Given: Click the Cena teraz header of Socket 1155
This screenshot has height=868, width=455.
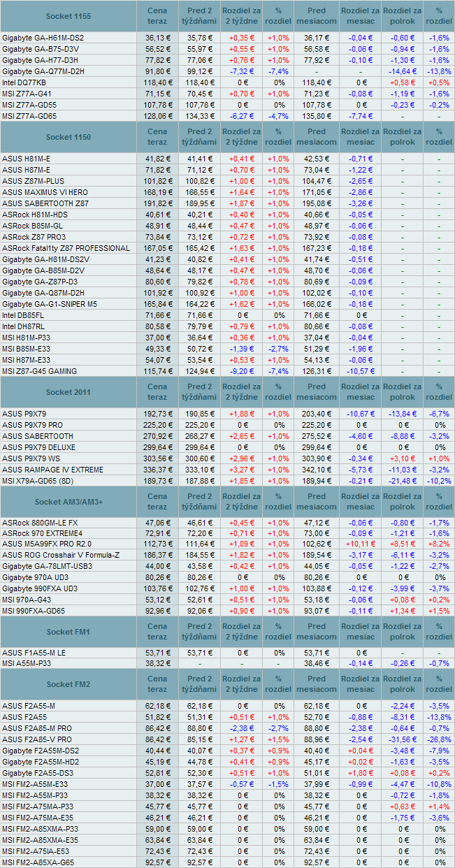Looking at the screenshot, I should [x=157, y=15].
